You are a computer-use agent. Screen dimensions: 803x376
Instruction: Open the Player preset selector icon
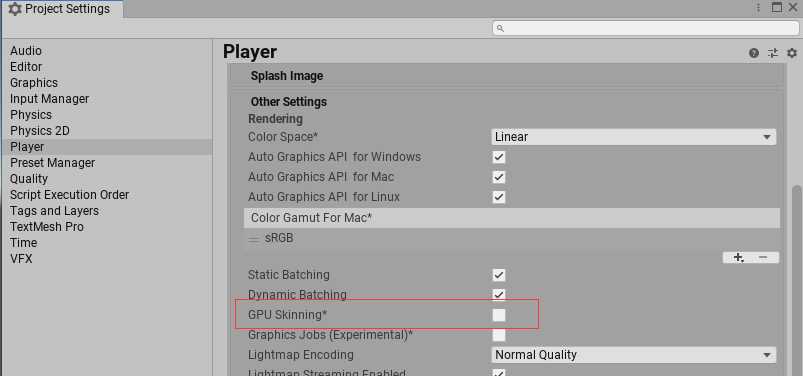[x=773, y=53]
